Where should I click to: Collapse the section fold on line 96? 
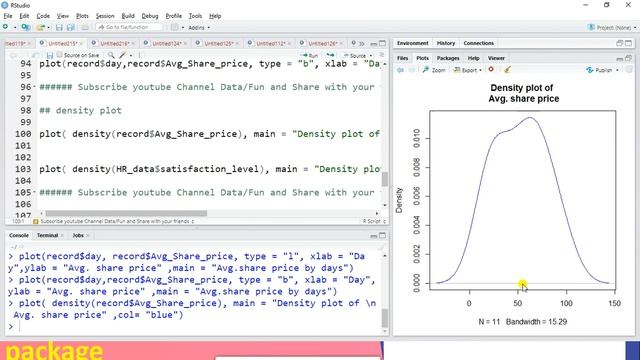click(x=34, y=87)
